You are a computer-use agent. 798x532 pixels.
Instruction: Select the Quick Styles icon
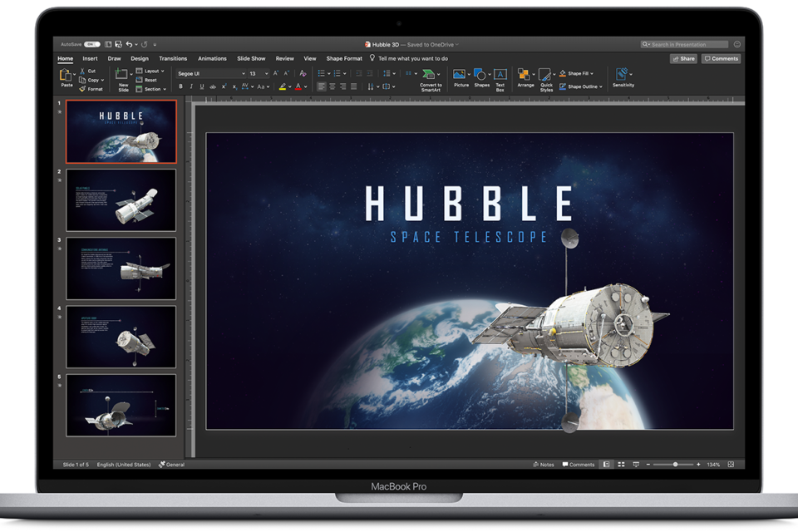click(x=545, y=76)
